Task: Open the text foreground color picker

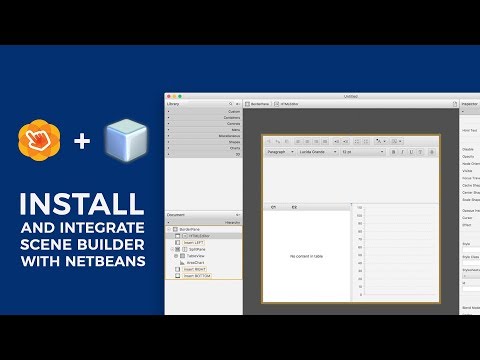Action: (381, 141)
